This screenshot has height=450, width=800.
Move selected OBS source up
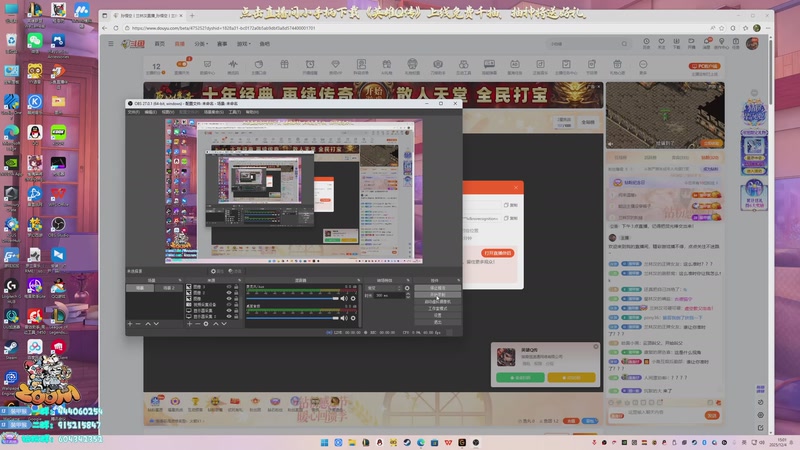click(x=215, y=324)
